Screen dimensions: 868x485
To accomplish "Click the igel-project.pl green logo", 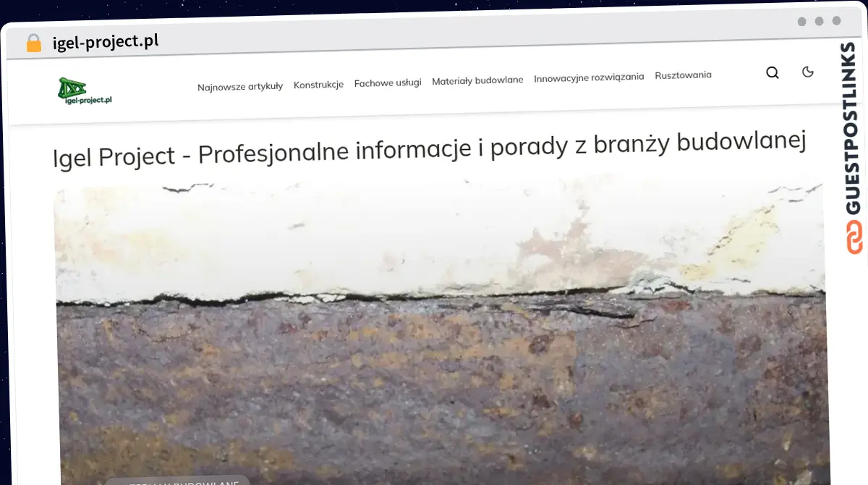I will (85, 90).
